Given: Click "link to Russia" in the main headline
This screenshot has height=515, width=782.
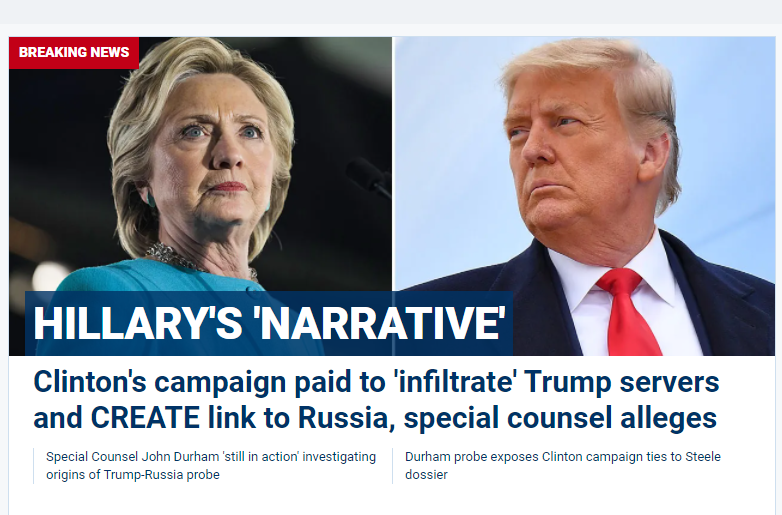Looking at the screenshot, I should tap(298, 418).
